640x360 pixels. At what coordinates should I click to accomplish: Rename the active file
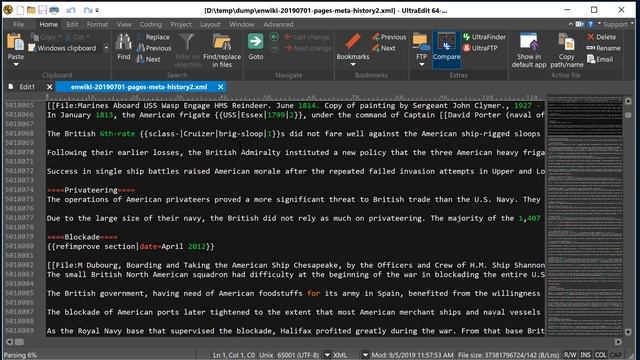(x=604, y=48)
